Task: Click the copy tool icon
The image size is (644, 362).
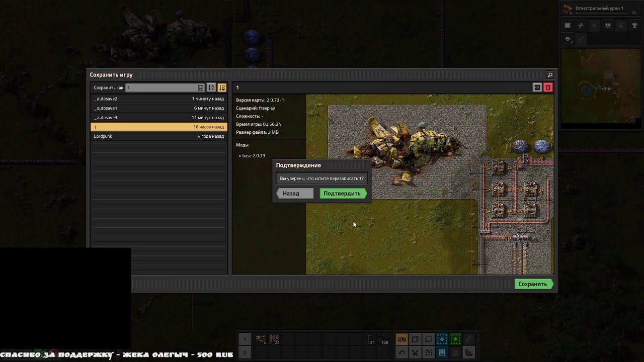Action: point(415,339)
